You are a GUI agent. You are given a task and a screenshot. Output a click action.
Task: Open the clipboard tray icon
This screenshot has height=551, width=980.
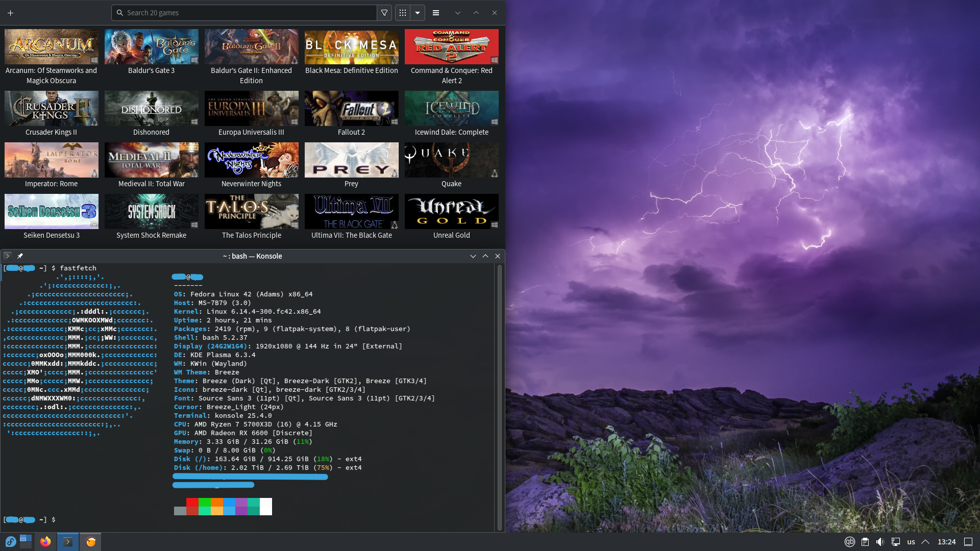(865, 542)
